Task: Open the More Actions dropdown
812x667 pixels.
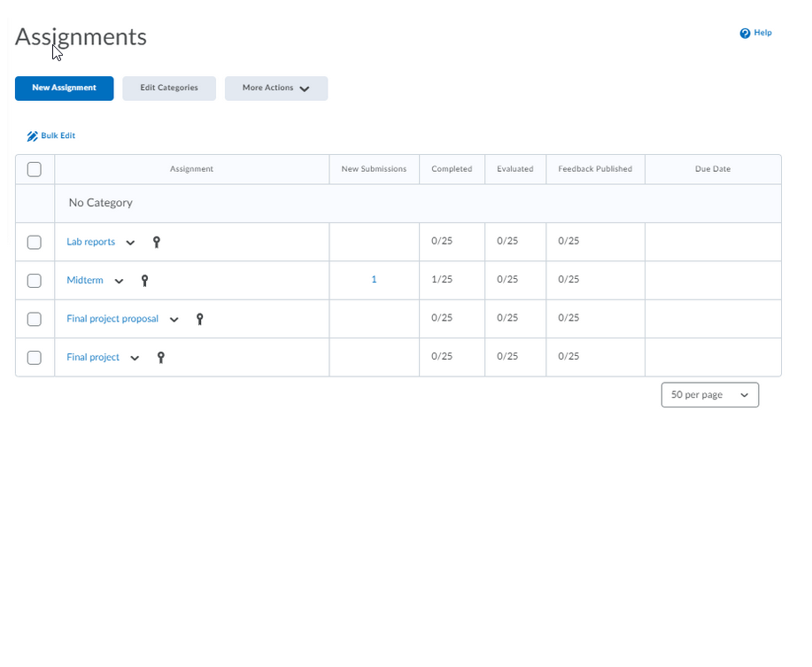Action: pyautogui.click(x=275, y=89)
